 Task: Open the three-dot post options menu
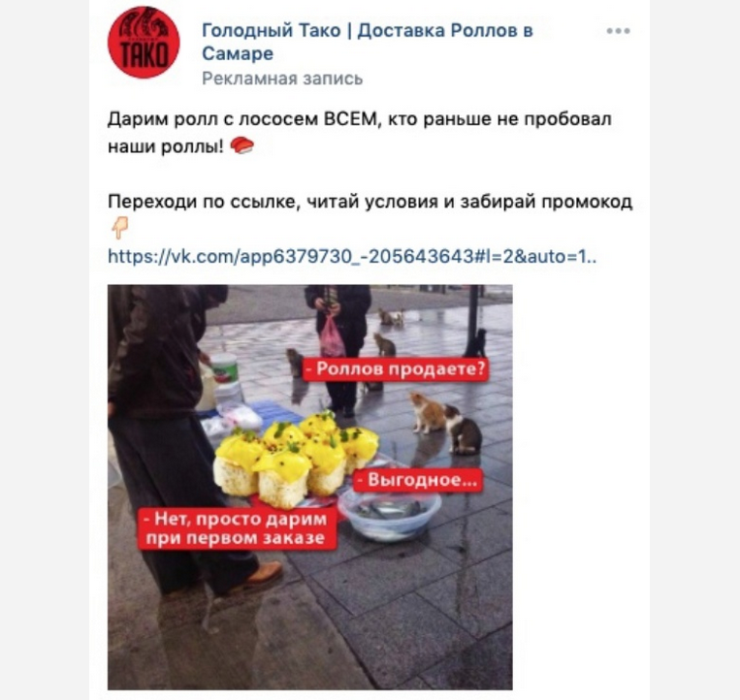pyautogui.click(x=618, y=31)
